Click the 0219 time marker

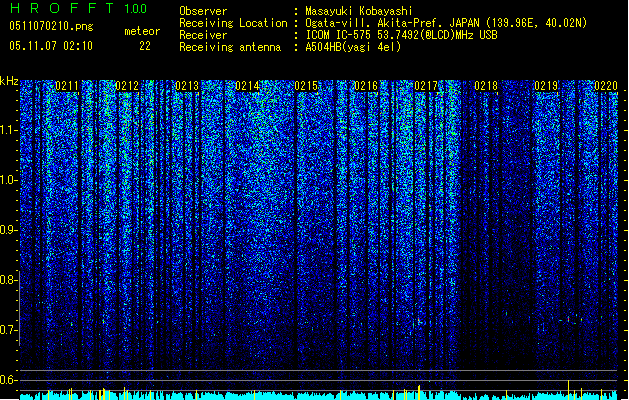click(546, 86)
